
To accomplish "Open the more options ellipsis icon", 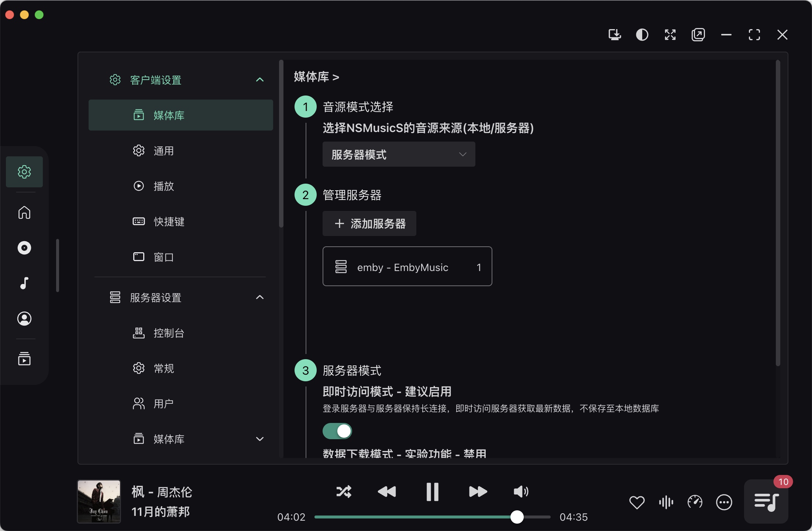I will (x=724, y=502).
